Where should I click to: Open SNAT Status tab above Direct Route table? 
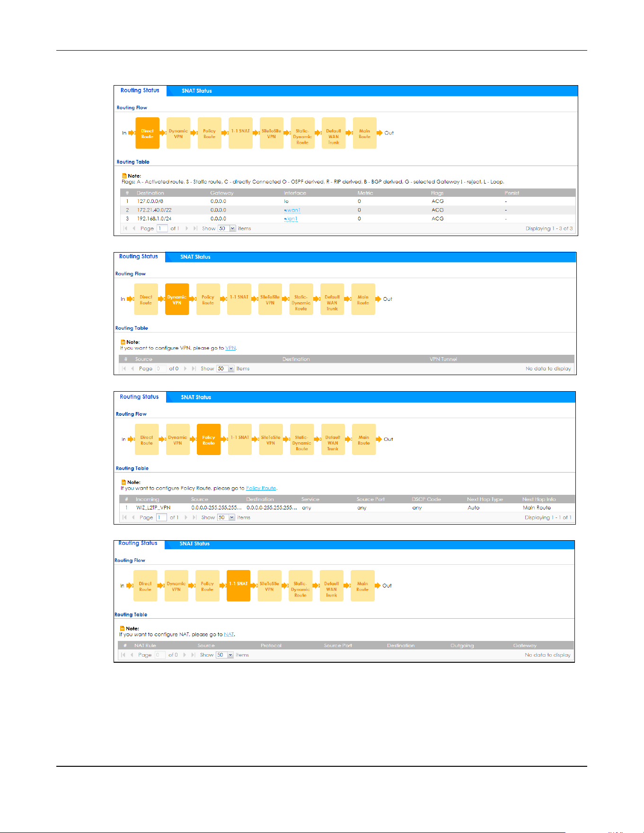coord(197,91)
